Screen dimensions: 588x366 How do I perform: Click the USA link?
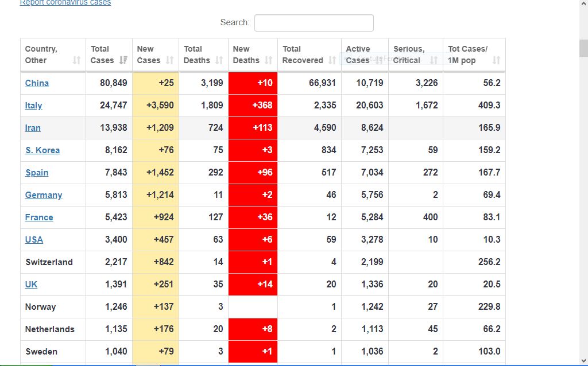tap(34, 240)
